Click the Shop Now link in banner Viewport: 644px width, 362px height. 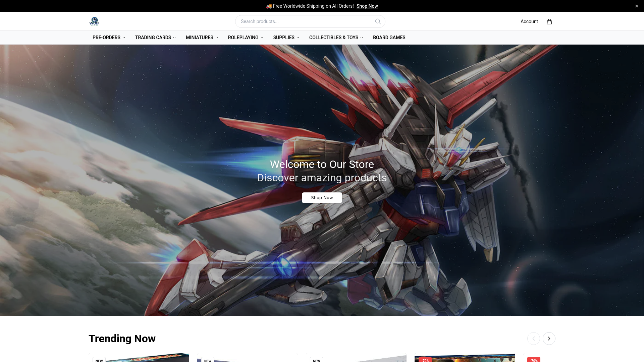click(x=367, y=6)
